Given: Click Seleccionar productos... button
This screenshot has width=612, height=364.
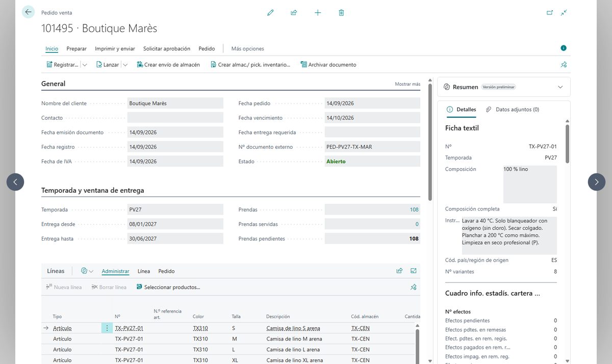Looking at the screenshot, I should pyautogui.click(x=168, y=288).
